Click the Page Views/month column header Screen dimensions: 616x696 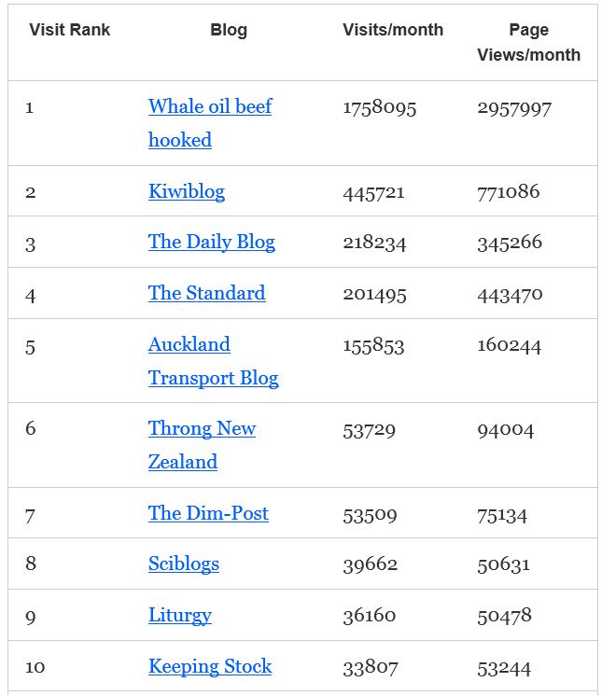coord(528,42)
